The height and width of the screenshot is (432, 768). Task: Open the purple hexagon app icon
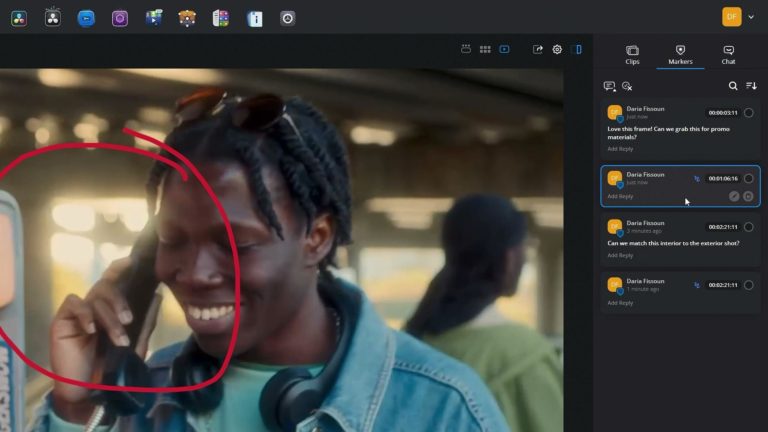click(x=120, y=19)
